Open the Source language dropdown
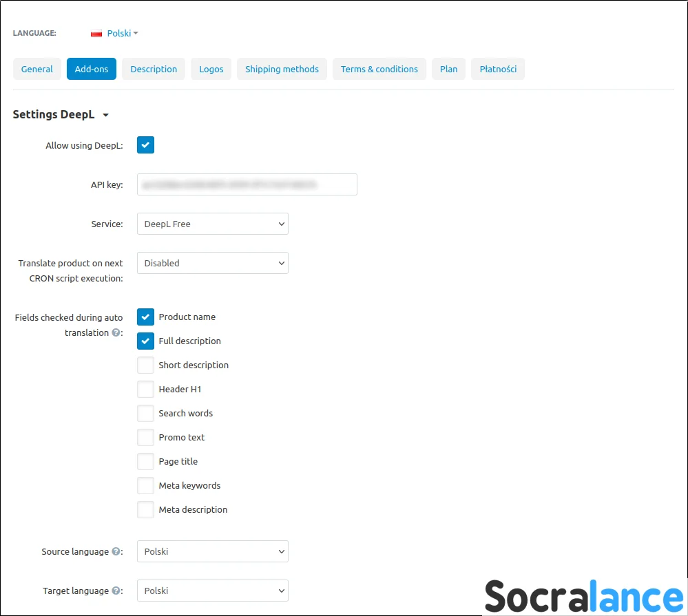The width and height of the screenshot is (688, 616). pyautogui.click(x=213, y=551)
